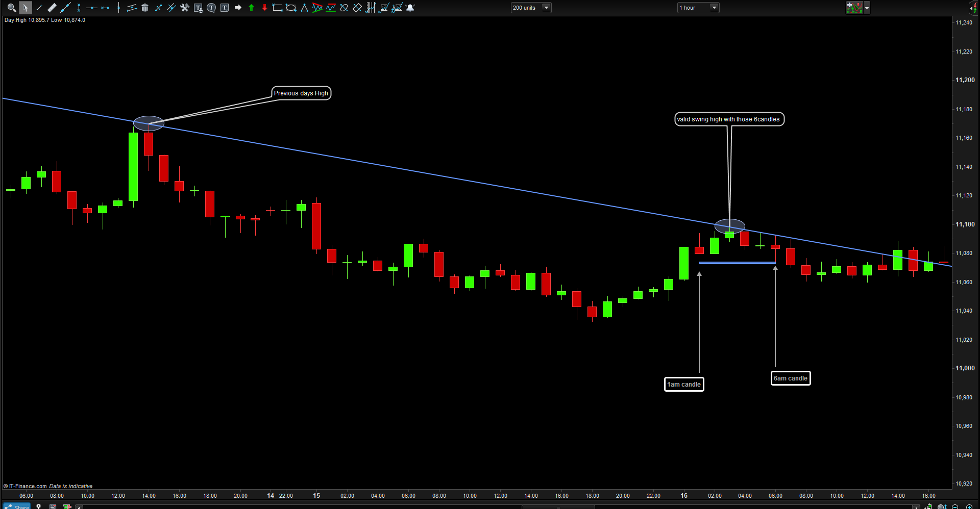Insert a green up arrow

point(251,8)
